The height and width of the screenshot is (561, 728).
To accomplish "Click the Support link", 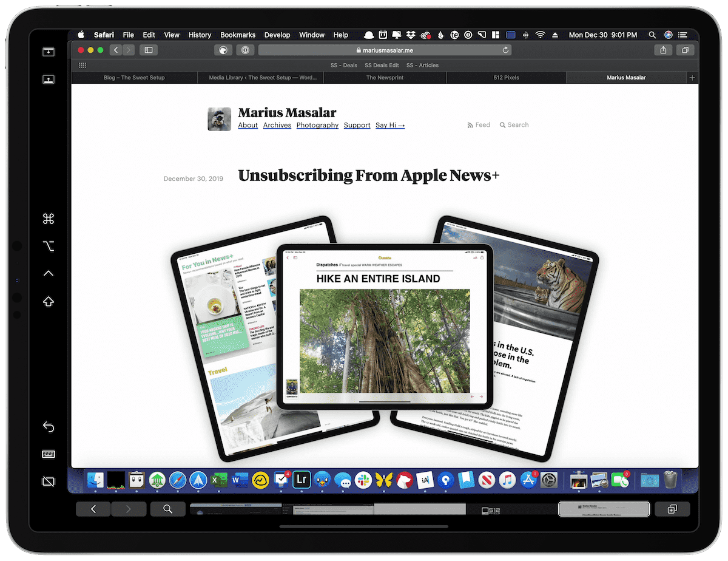I will tap(357, 125).
